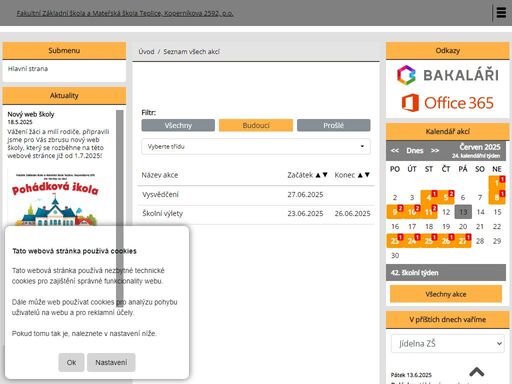Viewport: 512px width, 384px height.
Task: Click the scroll-to-top chevron icon
Action: coord(477,372)
